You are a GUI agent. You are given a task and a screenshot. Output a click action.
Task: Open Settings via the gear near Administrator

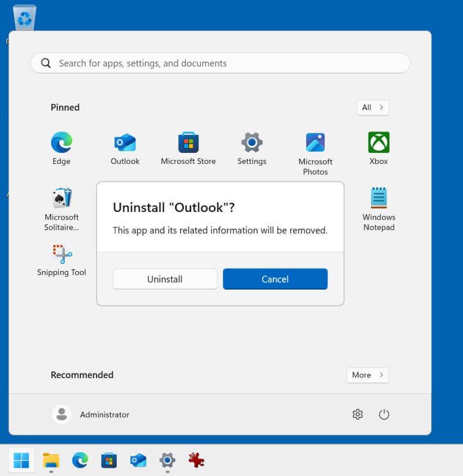click(358, 414)
